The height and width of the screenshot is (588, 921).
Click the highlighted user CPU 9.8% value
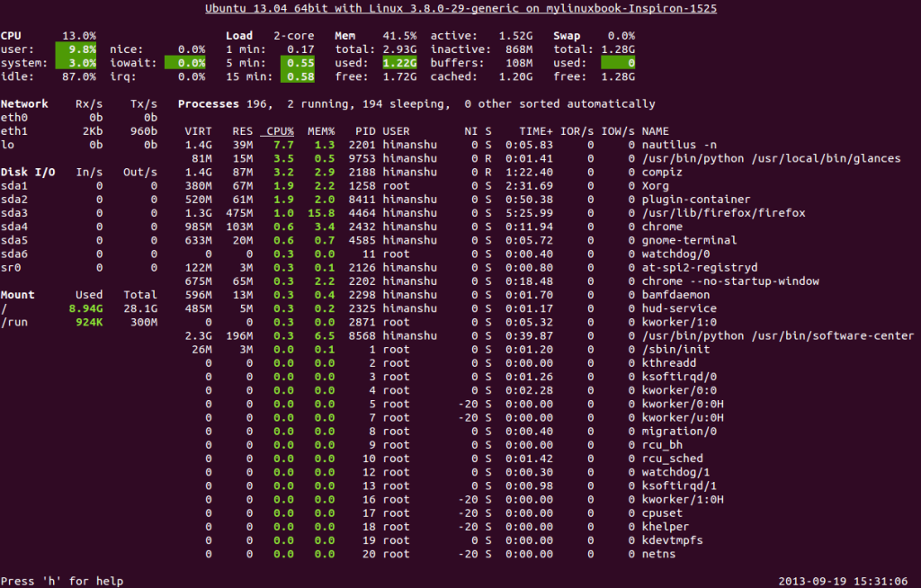point(76,49)
